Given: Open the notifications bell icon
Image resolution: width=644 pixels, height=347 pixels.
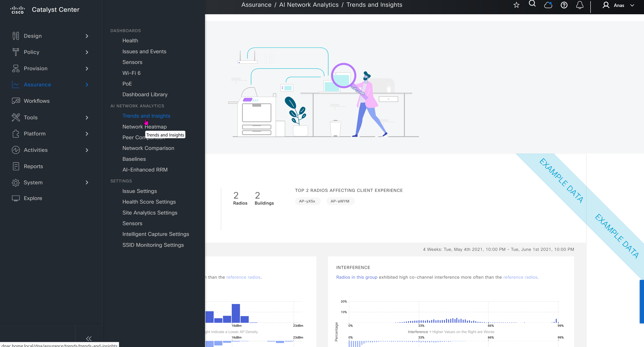Looking at the screenshot, I should [x=580, y=5].
